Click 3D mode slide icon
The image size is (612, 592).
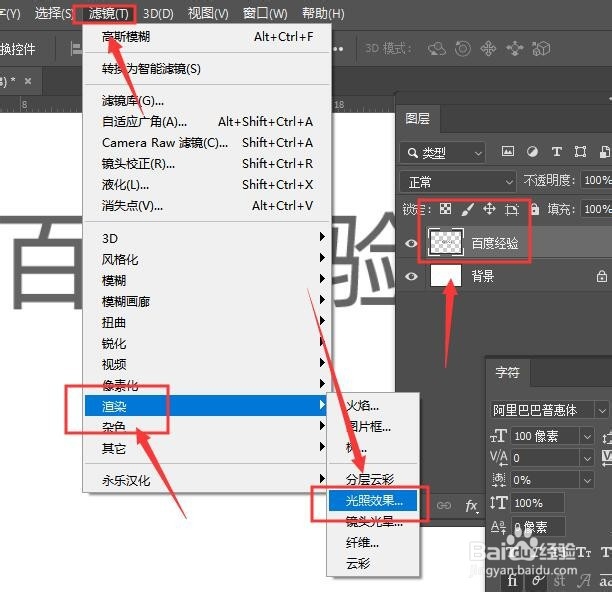click(515, 49)
